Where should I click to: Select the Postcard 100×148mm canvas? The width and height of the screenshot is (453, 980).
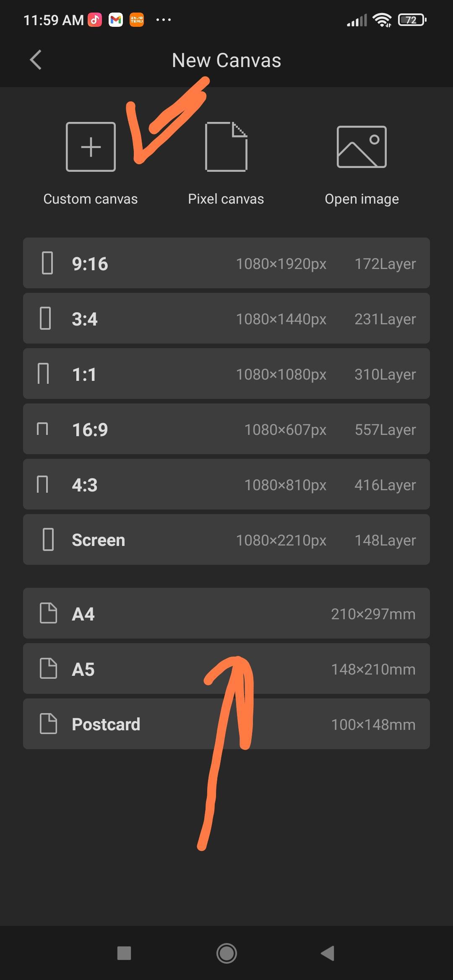click(x=226, y=724)
